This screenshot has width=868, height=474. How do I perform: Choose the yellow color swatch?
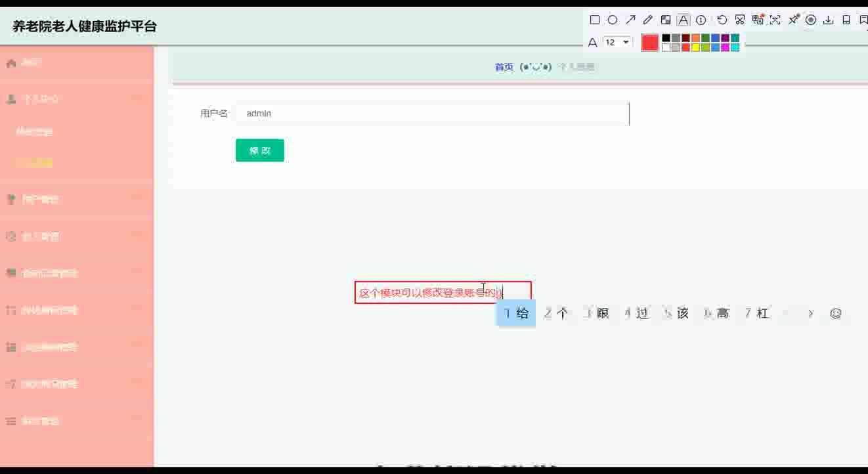pyautogui.click(x=696, y=47)
